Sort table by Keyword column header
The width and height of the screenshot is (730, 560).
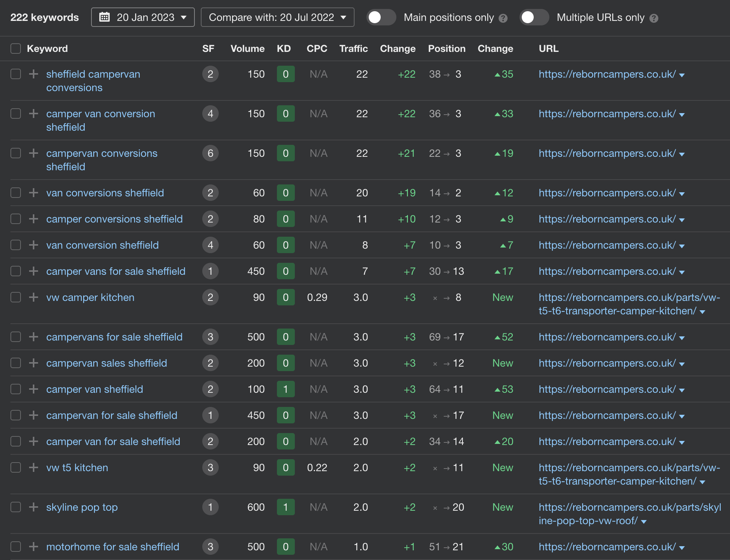[x=47, y=49]
